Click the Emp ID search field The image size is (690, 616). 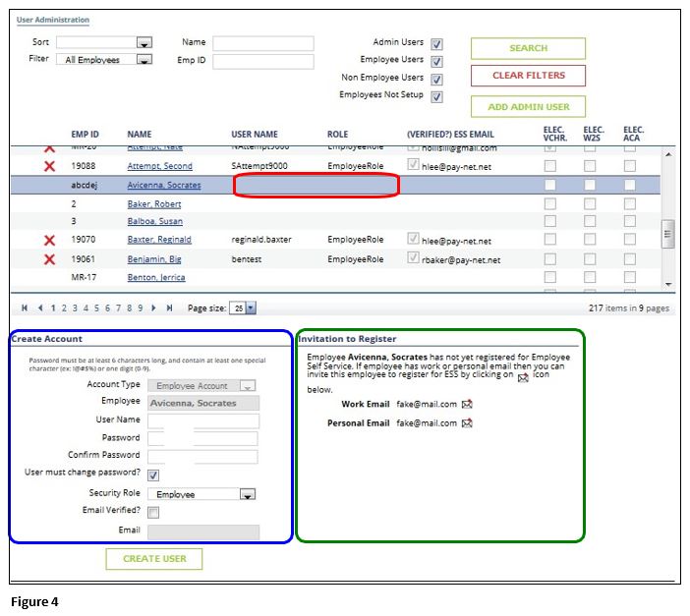pos(263,62)
